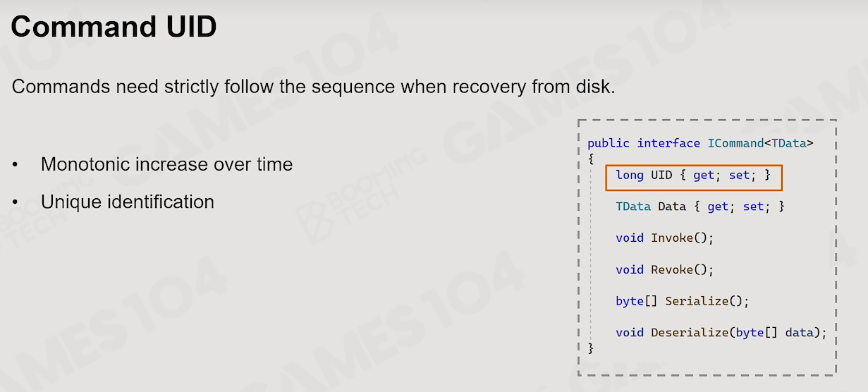The height and width of the screenshot is (392, 868).
Task: Click the sentence about recovery from disk
Action: 314,87
